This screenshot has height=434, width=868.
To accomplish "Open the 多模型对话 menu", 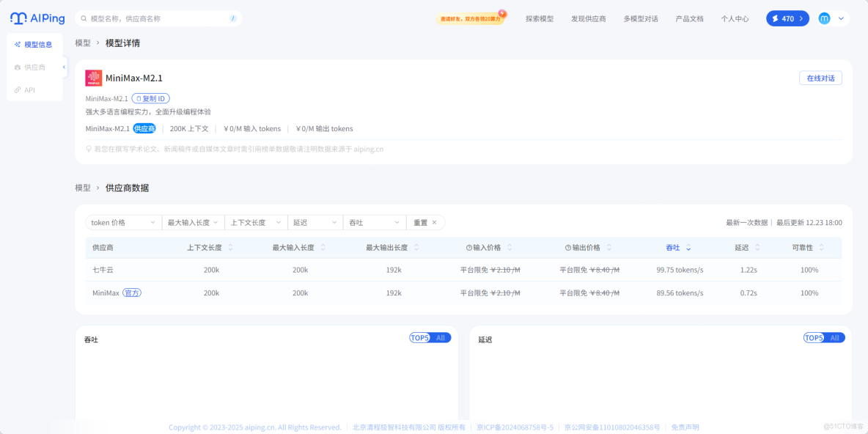I will (642, 18).
